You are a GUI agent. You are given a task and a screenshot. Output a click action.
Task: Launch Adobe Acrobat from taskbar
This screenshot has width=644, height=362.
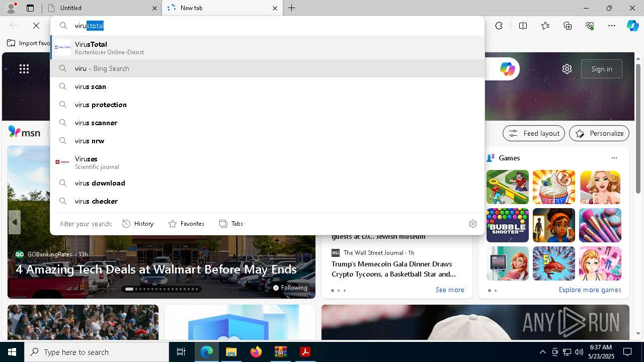pos(305,352)
